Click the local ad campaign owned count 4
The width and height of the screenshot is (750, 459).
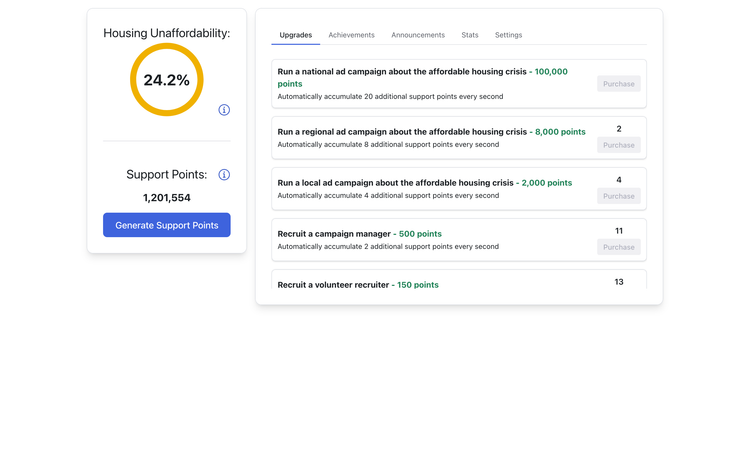619,180
